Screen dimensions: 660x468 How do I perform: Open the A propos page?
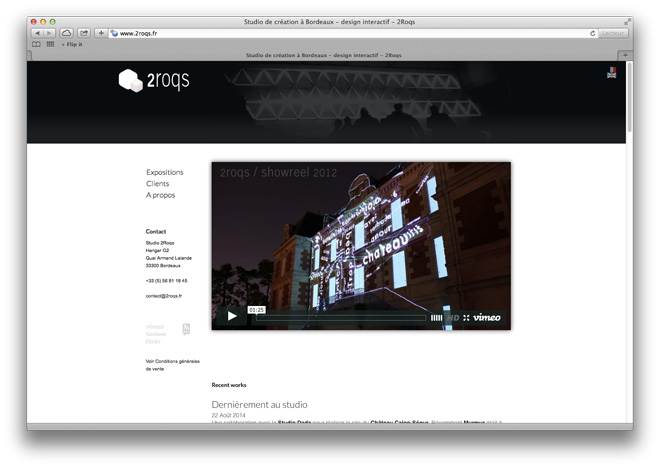point(160,195)
